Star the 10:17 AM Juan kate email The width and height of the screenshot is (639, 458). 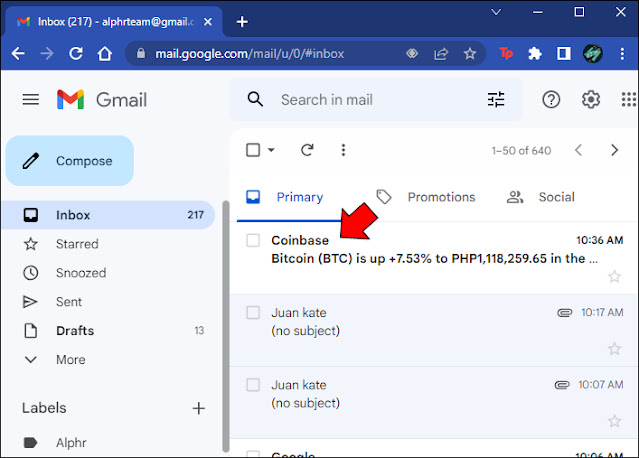point(614,349)
